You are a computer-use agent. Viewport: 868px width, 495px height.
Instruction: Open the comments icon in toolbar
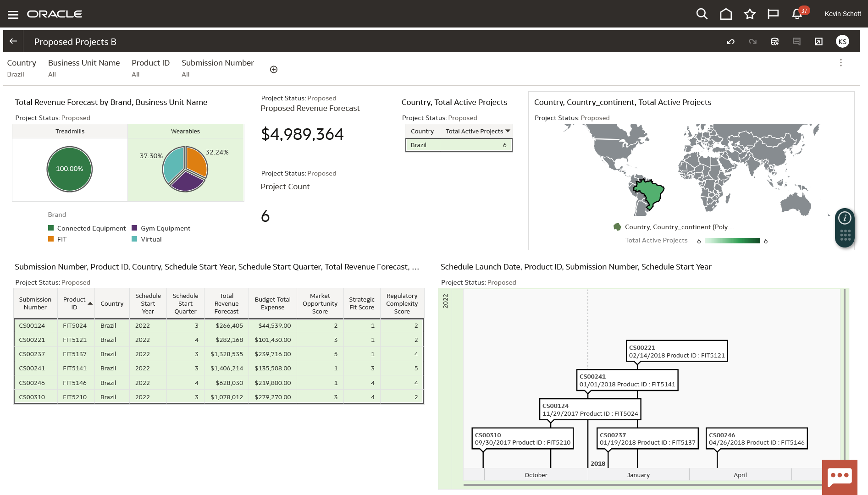(x=796, y=41)
